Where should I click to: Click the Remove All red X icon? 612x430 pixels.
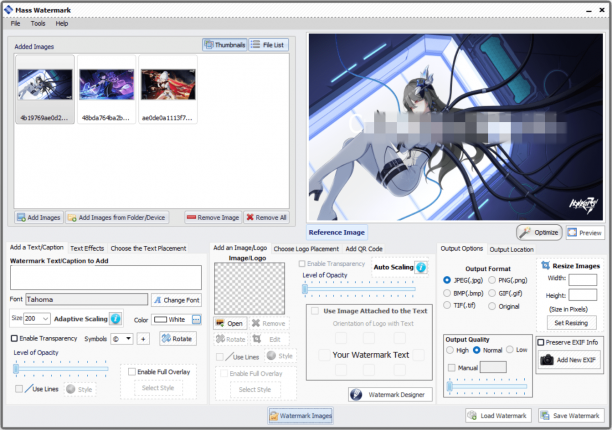[x=250, y=217]
